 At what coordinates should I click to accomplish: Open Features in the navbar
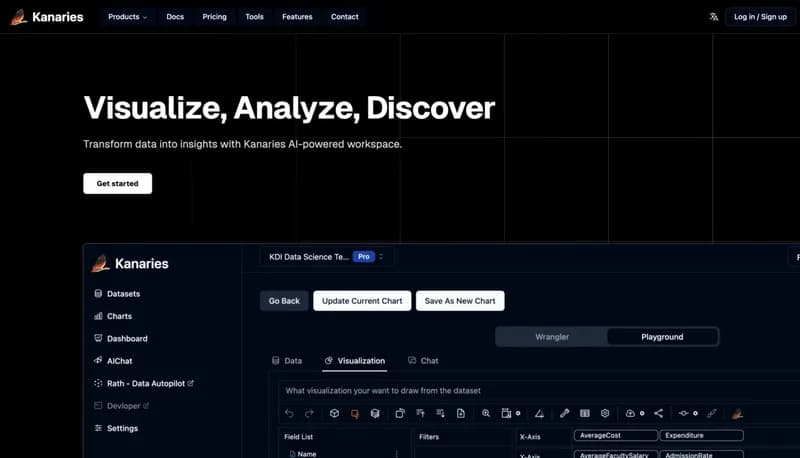297,17
